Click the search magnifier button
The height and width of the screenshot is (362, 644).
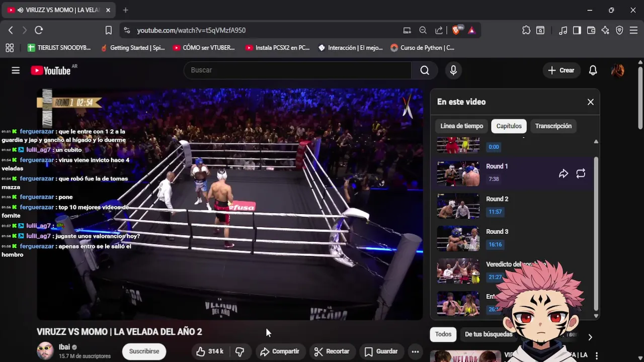click(x=425, y=70)
